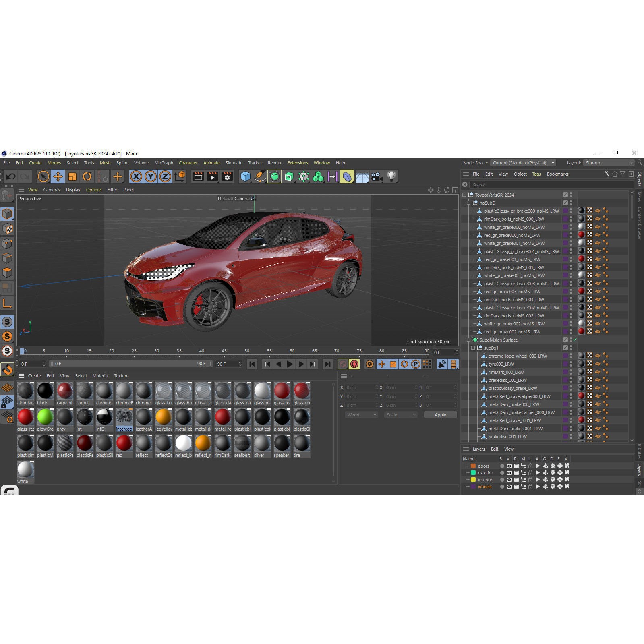This screenshot has width=644, height=644.
Task: Collapse the ToyotaYarisGR_2024 object tree
Action: (464, 195)
